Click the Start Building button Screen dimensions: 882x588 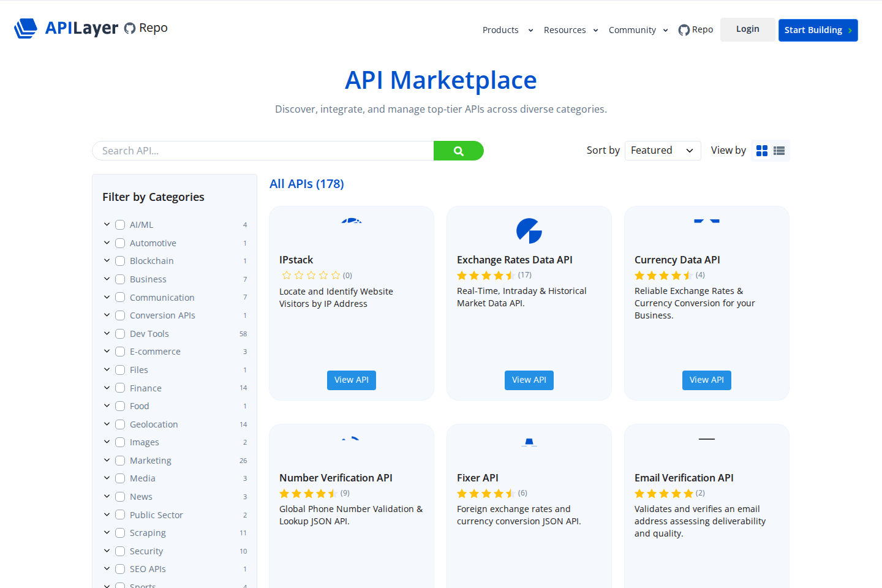(818, 29)
